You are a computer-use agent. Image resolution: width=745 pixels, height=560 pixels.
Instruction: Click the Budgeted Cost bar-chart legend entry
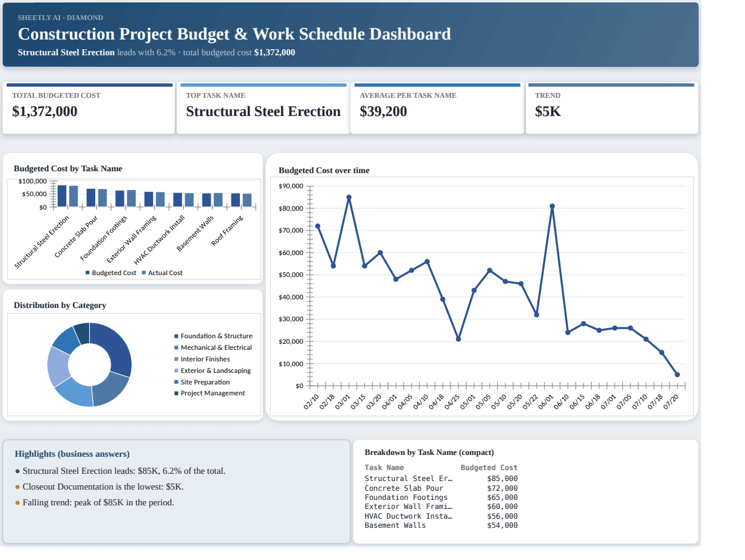pyautogui.click(x=111, y=273)
